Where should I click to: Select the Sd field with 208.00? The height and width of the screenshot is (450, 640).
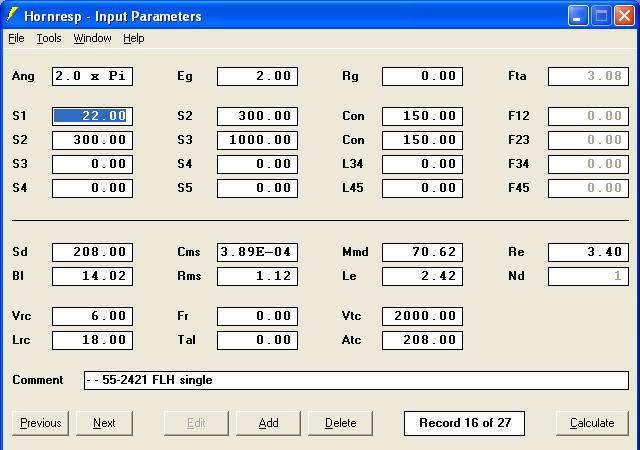tap(92, 252)
